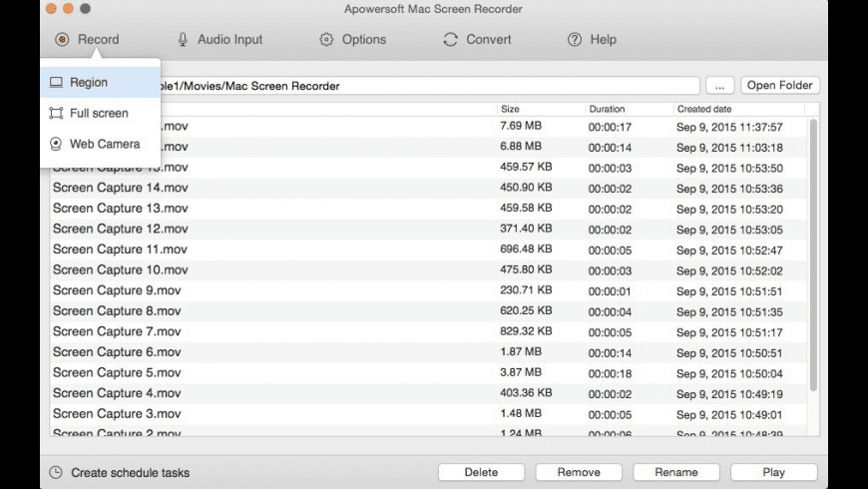This screenshot has width=868, height=489.
Task: Select Screen Capture 14.mov
Action: click(x=120, y=188)
